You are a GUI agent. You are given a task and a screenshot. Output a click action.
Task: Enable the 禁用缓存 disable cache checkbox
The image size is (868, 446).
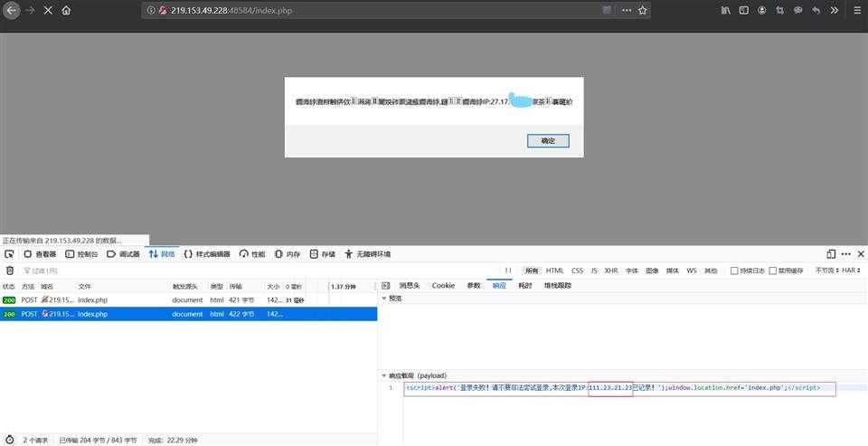[x=773, y=270]
